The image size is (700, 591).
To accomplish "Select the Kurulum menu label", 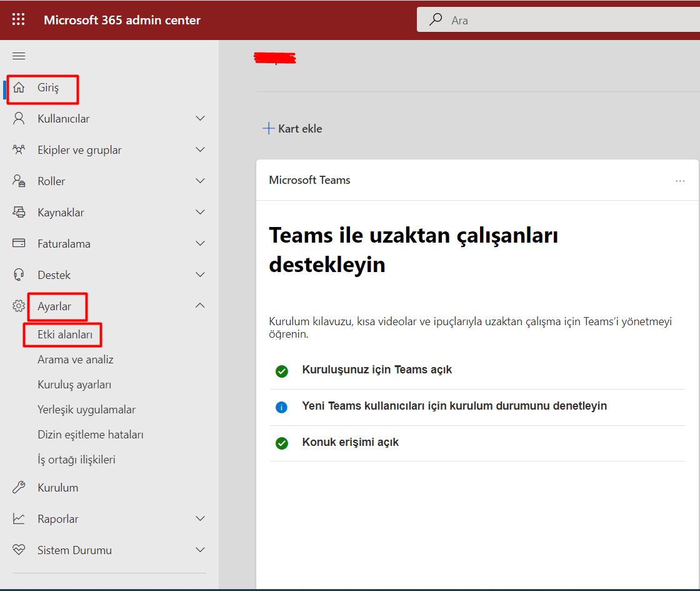I will click(x=58, y=487).
